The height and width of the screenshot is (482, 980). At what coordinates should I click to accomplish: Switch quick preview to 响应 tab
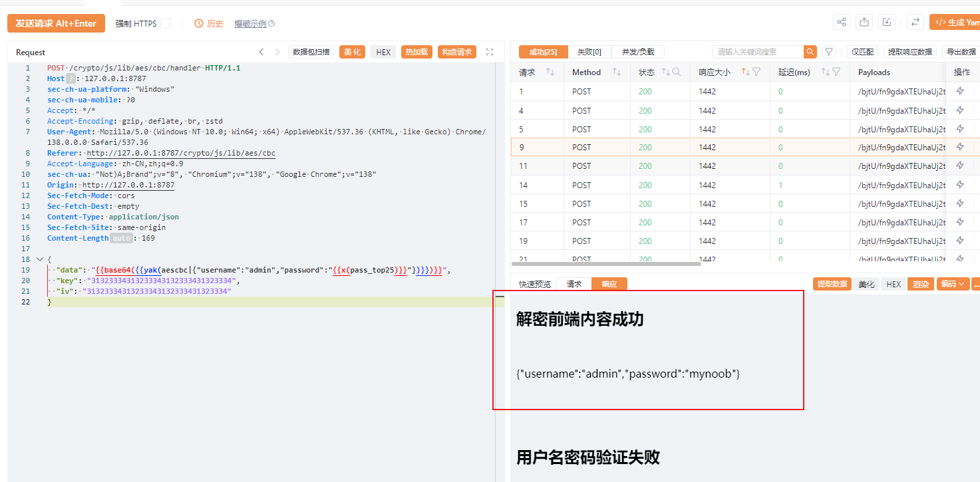point(609,284)
